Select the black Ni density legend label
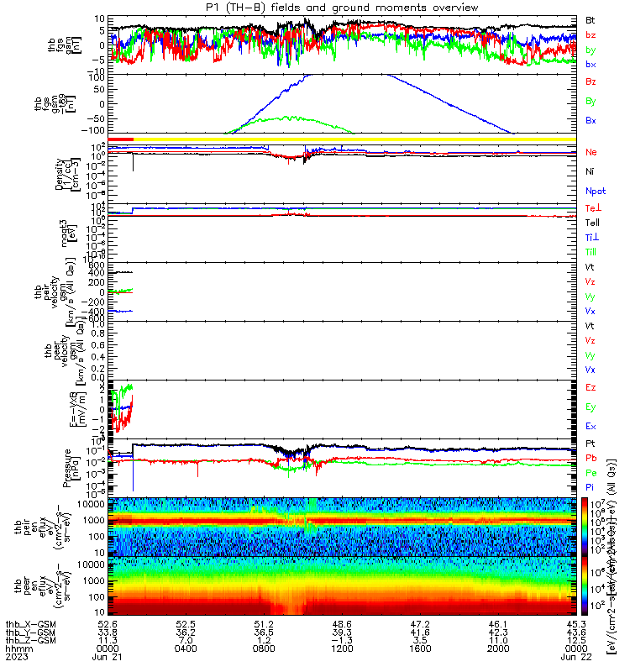Screen dimensions: 630x672 [x=590, y=171]
